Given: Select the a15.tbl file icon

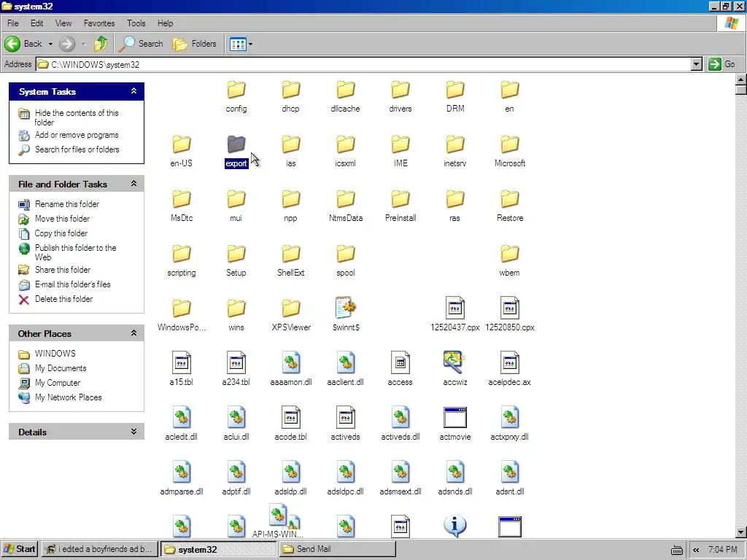Looking at the screenshot, I should point(181,362).
